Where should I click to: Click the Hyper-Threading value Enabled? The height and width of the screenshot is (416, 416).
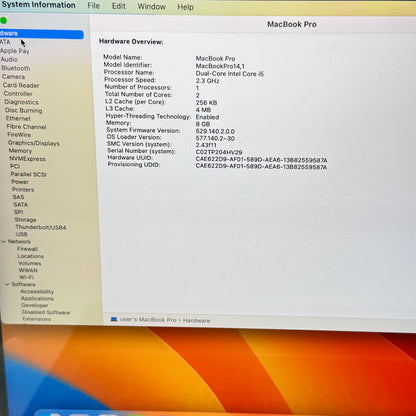[207, 117]
